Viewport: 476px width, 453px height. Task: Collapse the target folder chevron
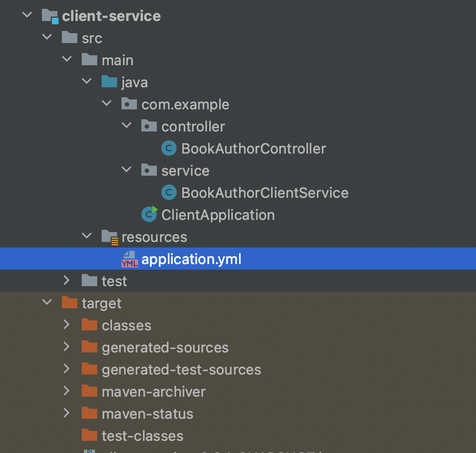tap(47, 302)
